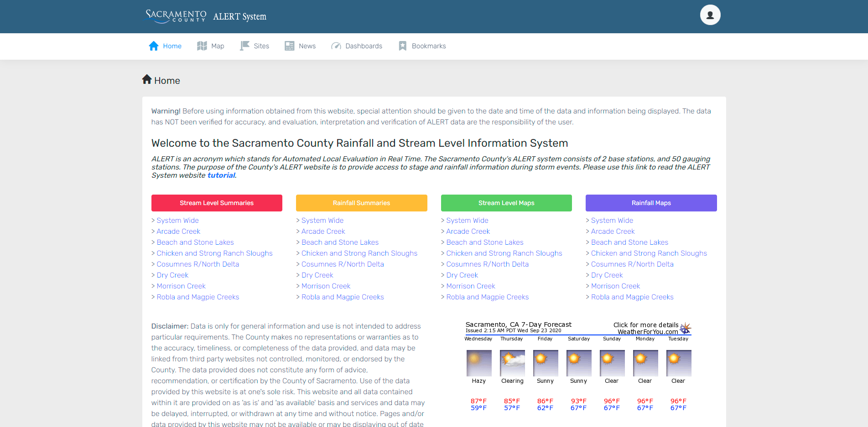Click the Bookmarks star icon

point(403,46)
